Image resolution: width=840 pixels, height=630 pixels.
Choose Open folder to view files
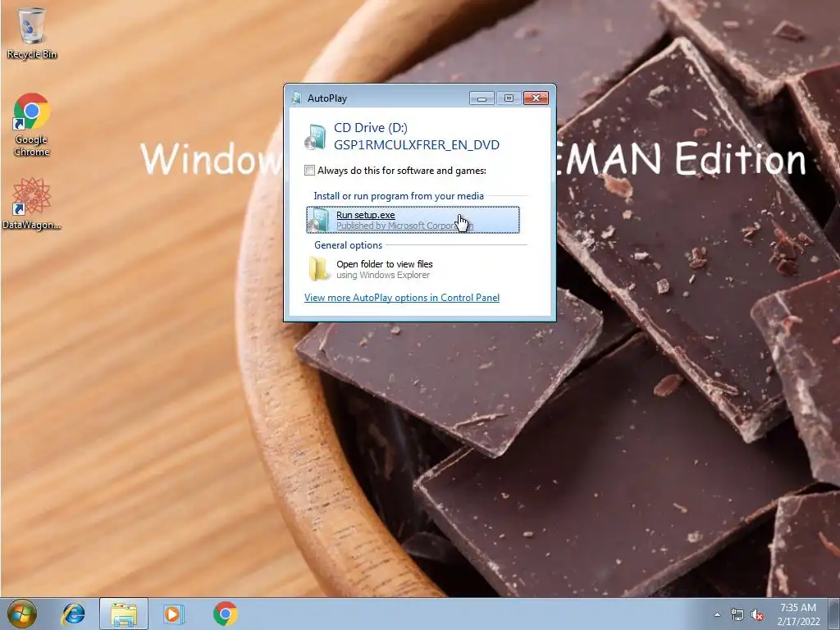click(413, 269)
